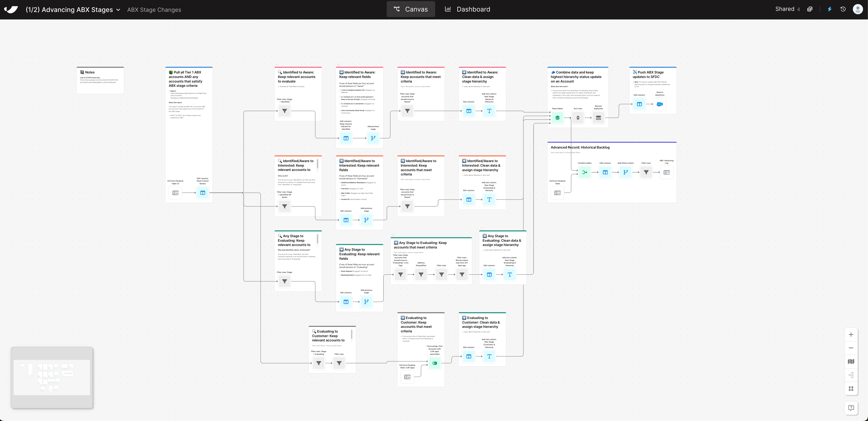The height and width of the screenshot is (421, 868).
Task: Open the help chat question icon
Action: pyautogui.click(x=851, y=408)
